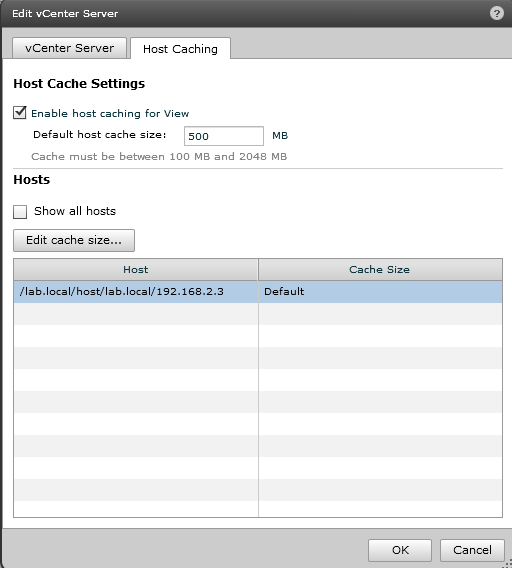Image resolution: width=512 pixels, height=568 pixels.
Task: Select host row /lab.local/host/lab.local/192.168.2.3
Action: coord(258,292)
